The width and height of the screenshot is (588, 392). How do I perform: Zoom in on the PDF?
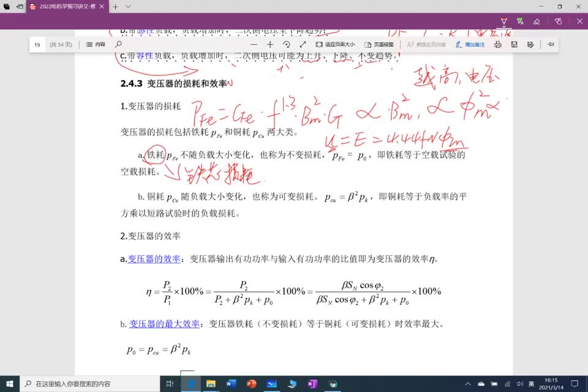tap(270, 44)
